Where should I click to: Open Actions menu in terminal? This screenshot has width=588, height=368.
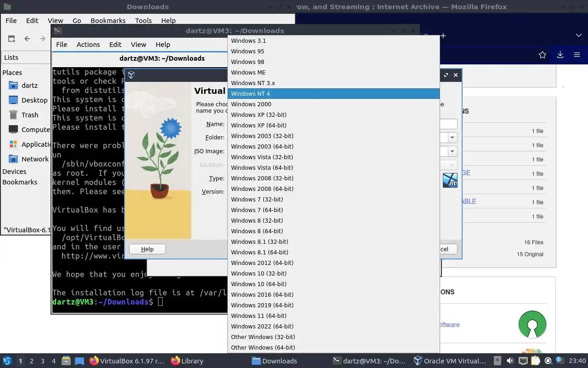coord(88,45)
